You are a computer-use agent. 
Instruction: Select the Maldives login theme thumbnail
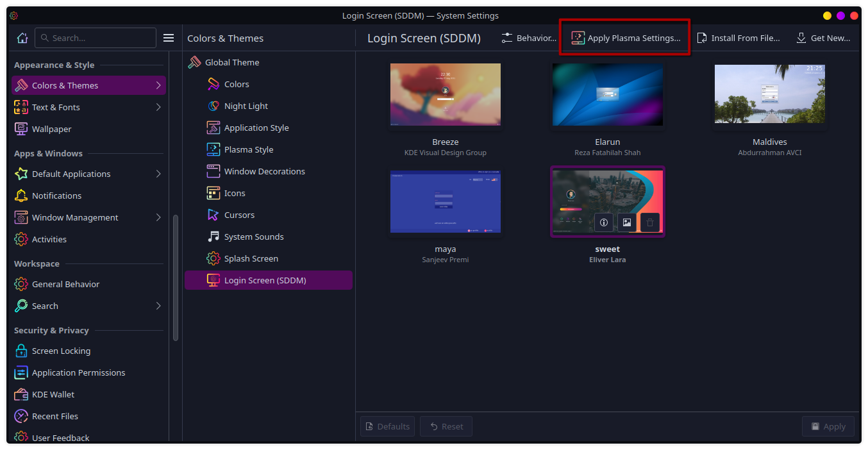770,94
